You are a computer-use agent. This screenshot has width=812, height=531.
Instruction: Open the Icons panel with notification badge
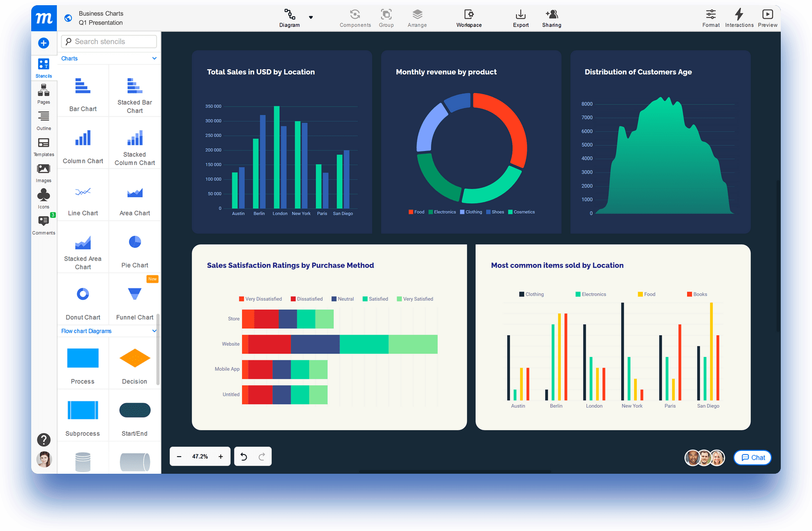(x=44, y=197)
